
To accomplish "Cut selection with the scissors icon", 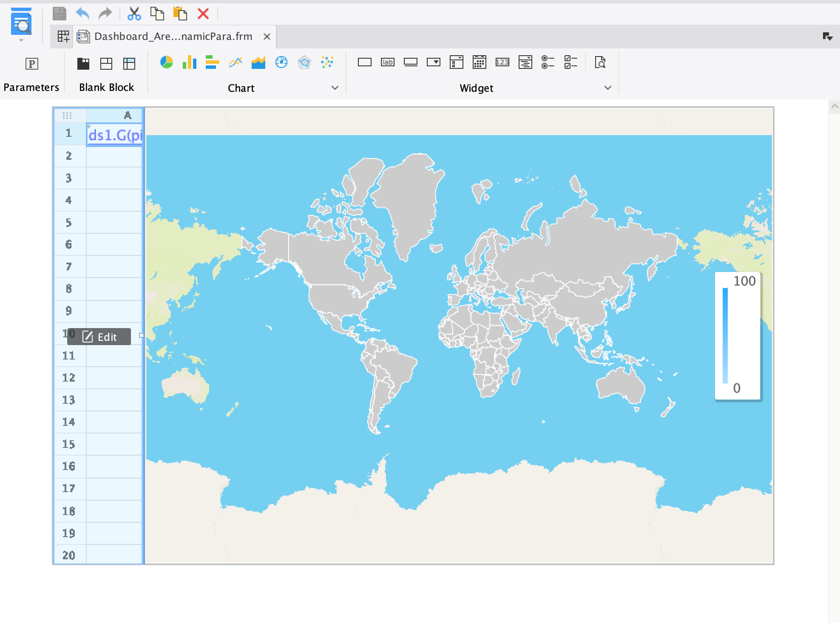I will tap(134, 14).
